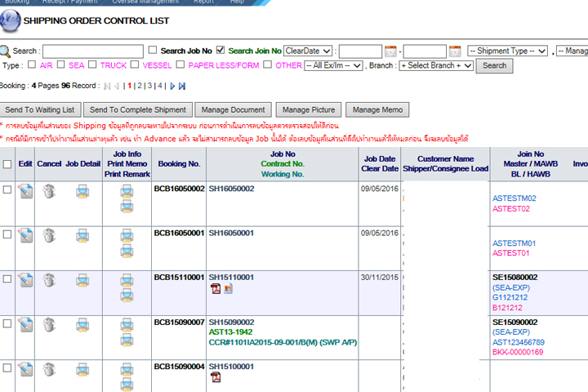Print memo icon for BCB16050002 row
This screenshot has height=392, width=588.
127,191
